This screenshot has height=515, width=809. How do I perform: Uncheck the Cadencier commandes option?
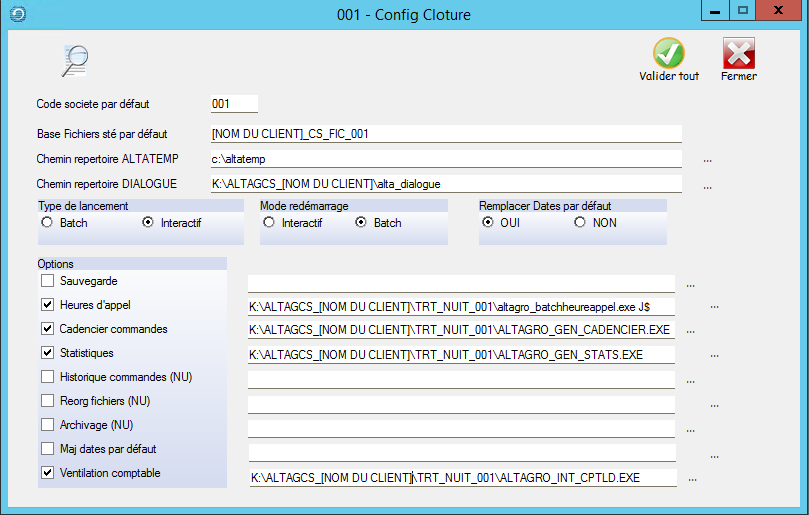point(47,329)
